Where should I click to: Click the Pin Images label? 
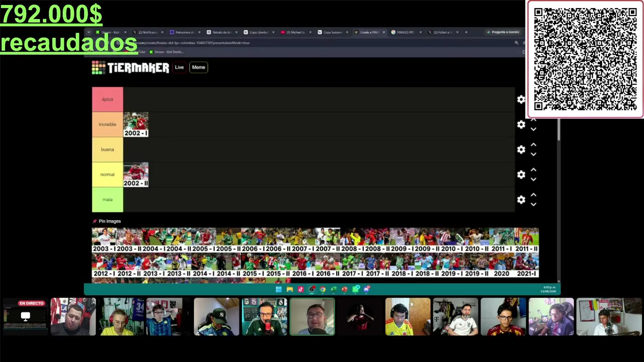pyautogui.click(x=110, y=221)
